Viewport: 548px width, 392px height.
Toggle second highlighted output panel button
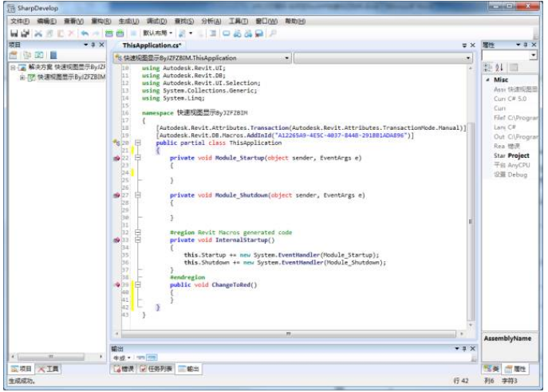[x=152, y=358]
